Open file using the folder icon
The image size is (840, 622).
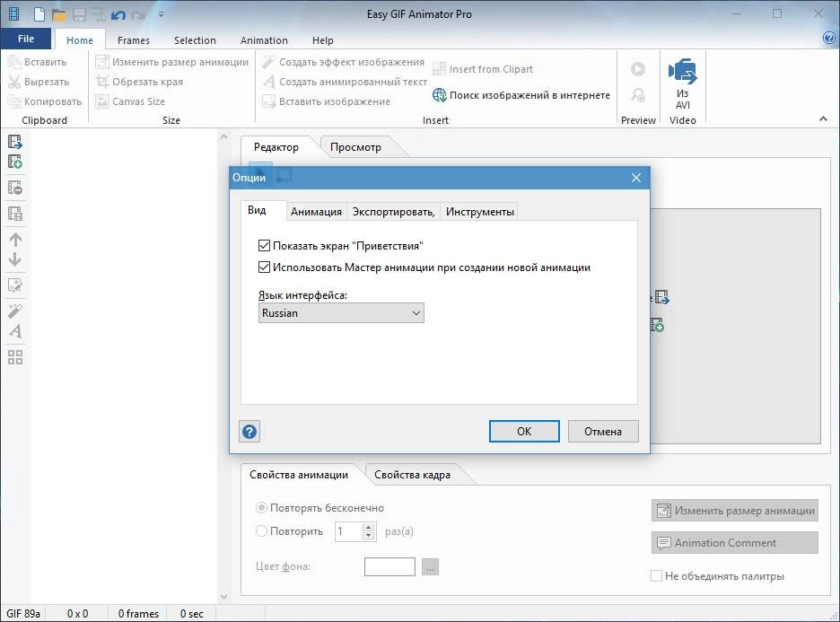59,15
